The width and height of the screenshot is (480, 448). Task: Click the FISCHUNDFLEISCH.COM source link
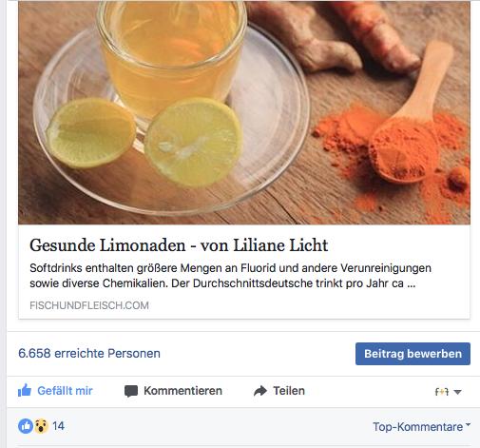pos(89,305)
